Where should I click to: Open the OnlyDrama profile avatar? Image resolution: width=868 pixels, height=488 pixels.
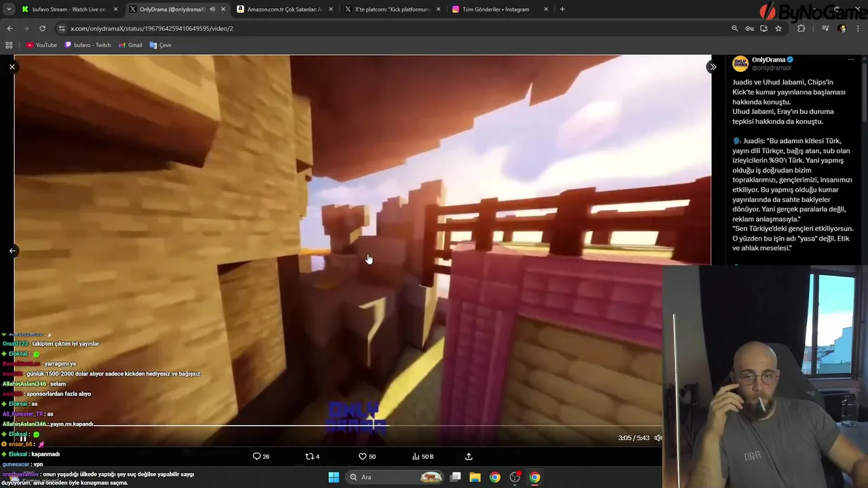[741, 64]
